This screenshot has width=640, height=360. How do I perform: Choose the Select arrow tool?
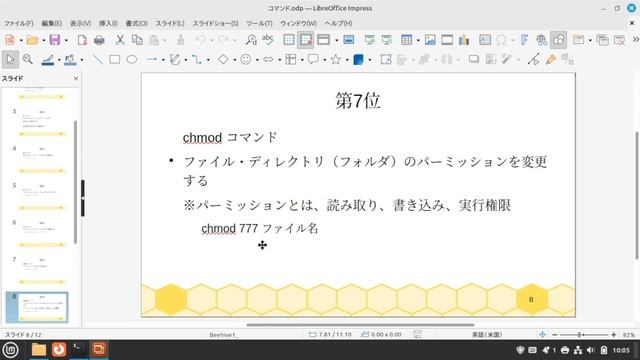pos(10,60)
